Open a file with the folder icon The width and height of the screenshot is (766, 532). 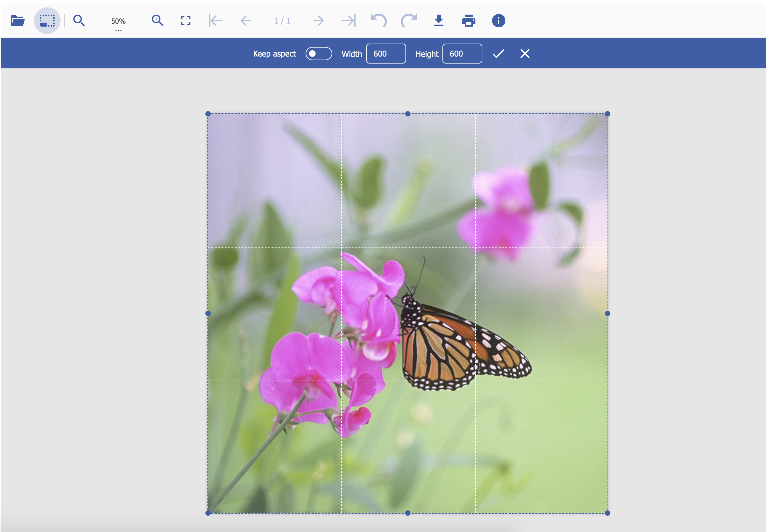tap(17, 20)
